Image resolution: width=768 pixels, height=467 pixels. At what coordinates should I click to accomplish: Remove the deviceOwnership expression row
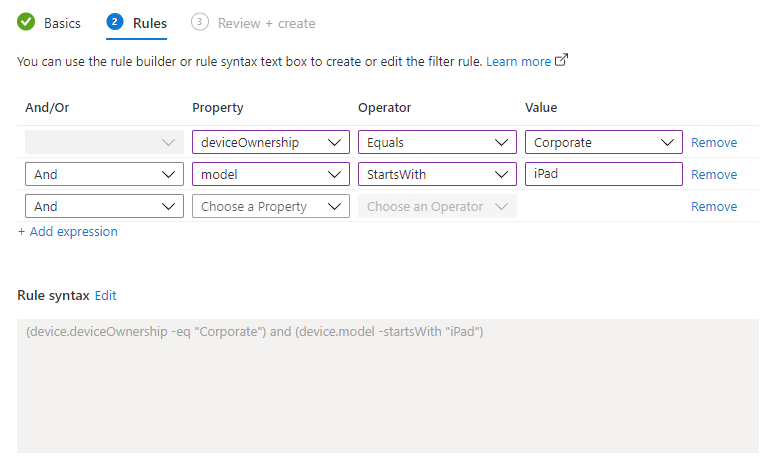(714, 143)
